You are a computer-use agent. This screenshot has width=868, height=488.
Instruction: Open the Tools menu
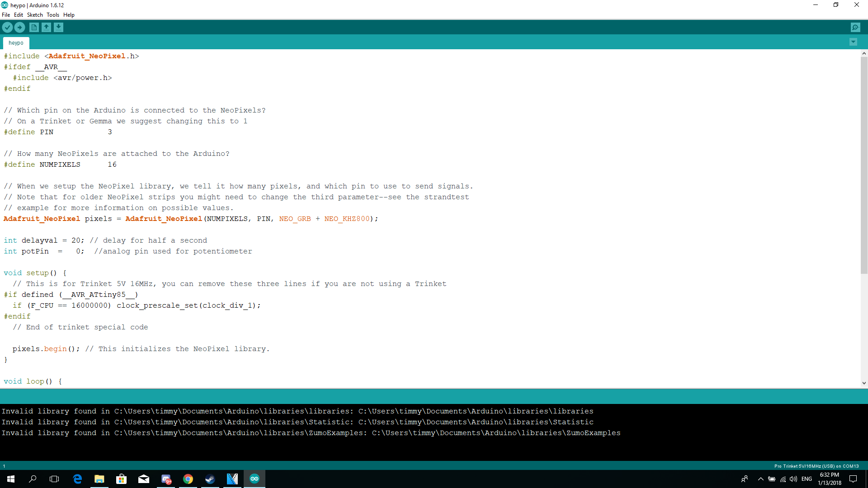[x=53, y=14]
